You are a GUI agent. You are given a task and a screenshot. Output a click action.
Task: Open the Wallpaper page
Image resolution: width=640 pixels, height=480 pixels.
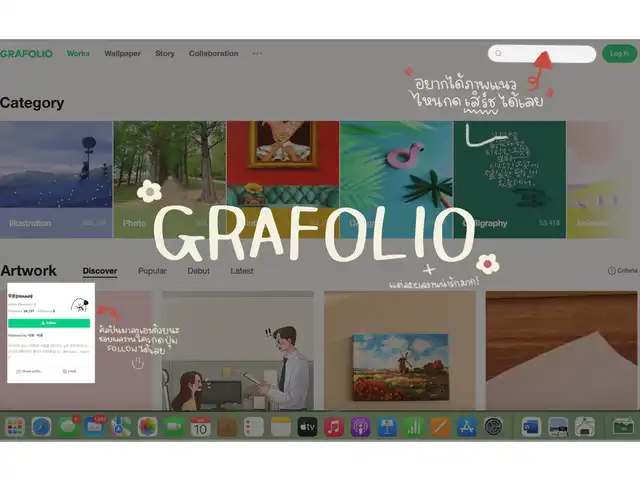click(123, 54)
